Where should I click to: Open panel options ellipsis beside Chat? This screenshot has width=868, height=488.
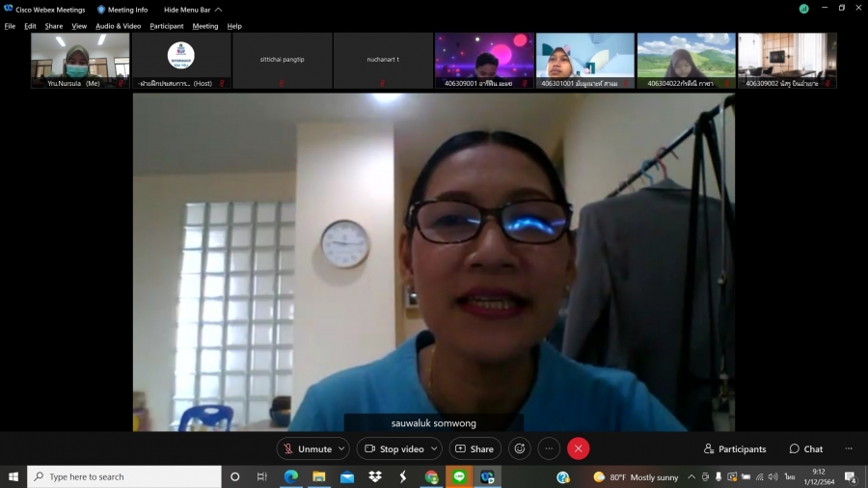tap(849, 448)
